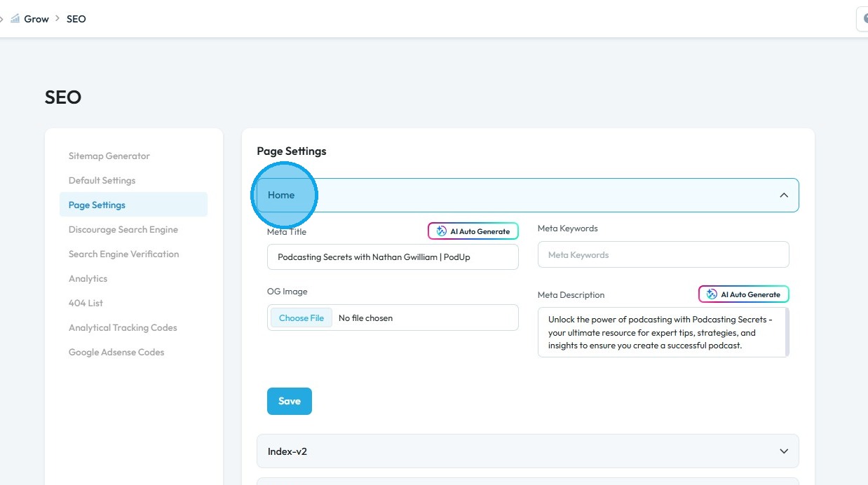The width and height of the screenshot is (868, 485).
Task: Focus the Meta Title input field
Action: pyautogui.click(x=393, y=257)
